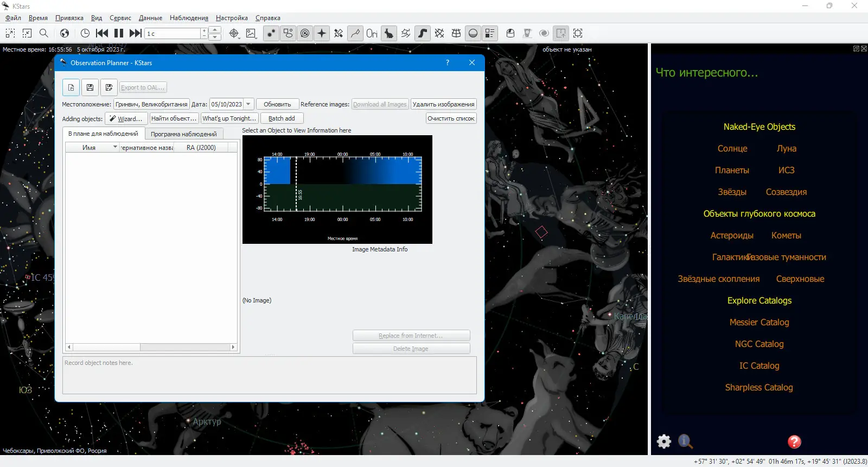Step the simulation clock forward
The width and height of the screenshot is (868, 467).
click(x=136, y=33)
